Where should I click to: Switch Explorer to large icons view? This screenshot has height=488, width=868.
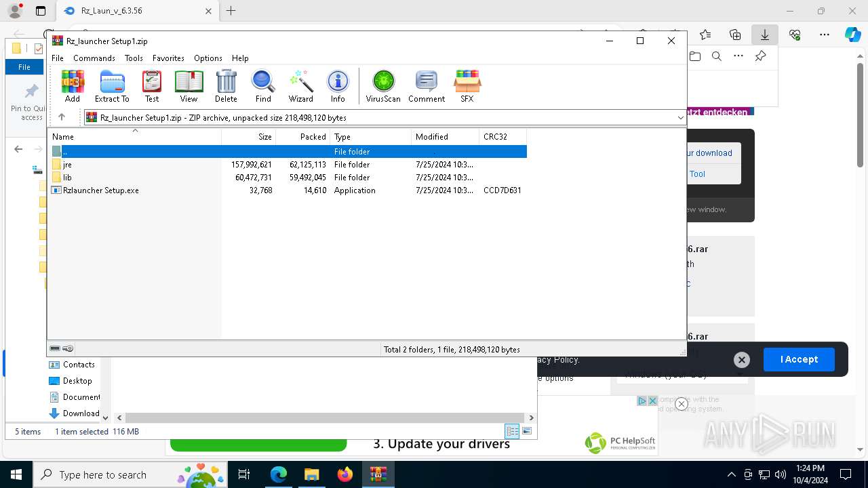(x=527, y=432)
